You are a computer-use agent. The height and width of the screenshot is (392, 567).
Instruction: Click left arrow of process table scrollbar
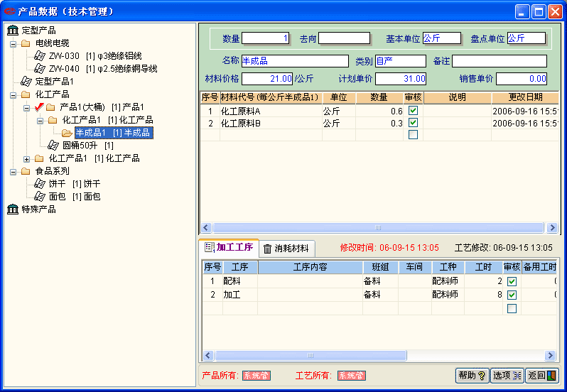coord(208,356)
